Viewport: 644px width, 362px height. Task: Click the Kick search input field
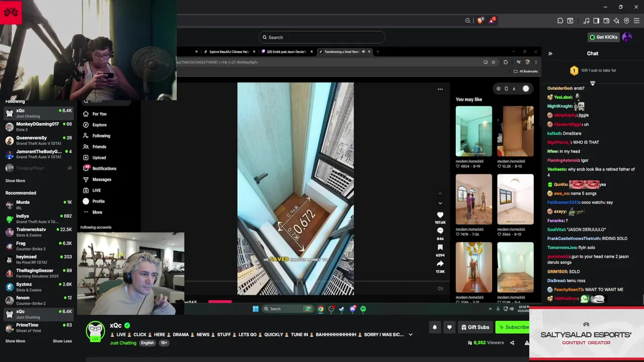322,37
